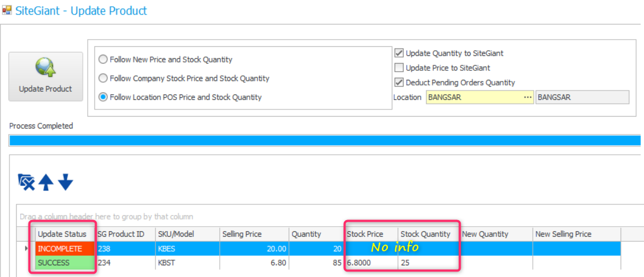Click the KBST SKU cell

[x=187, y=262]
